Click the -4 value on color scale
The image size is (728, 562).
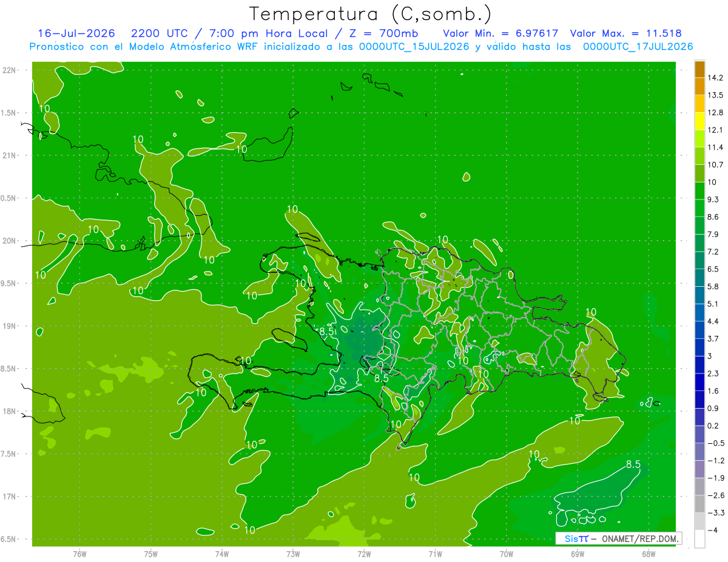coord(712,530)
